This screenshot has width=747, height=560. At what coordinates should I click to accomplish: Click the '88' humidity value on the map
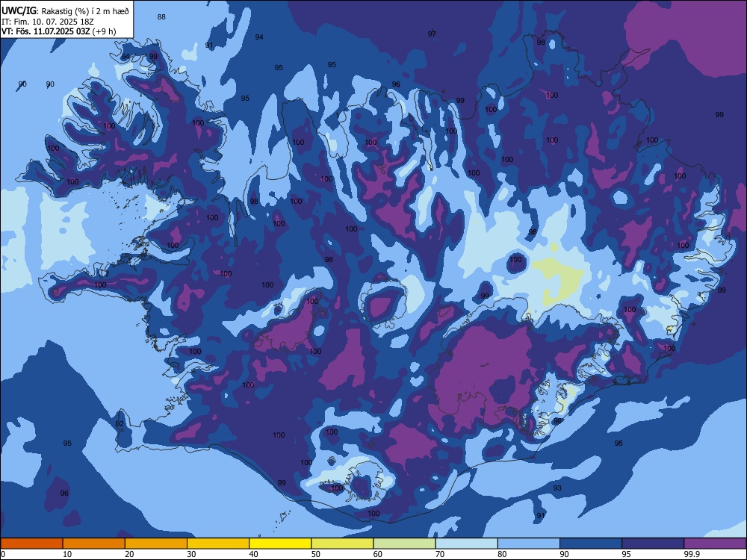point(161,16)
